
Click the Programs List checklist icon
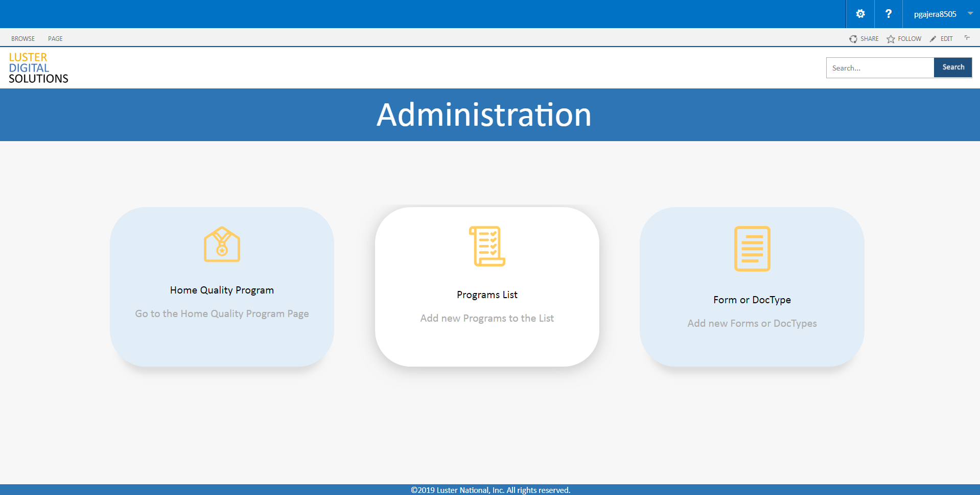coord(487,246)
